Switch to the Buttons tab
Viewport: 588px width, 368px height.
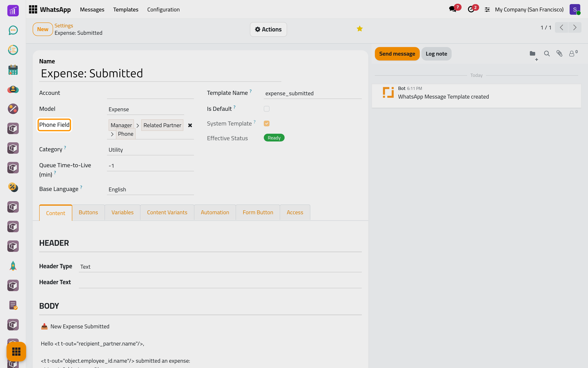88,213
